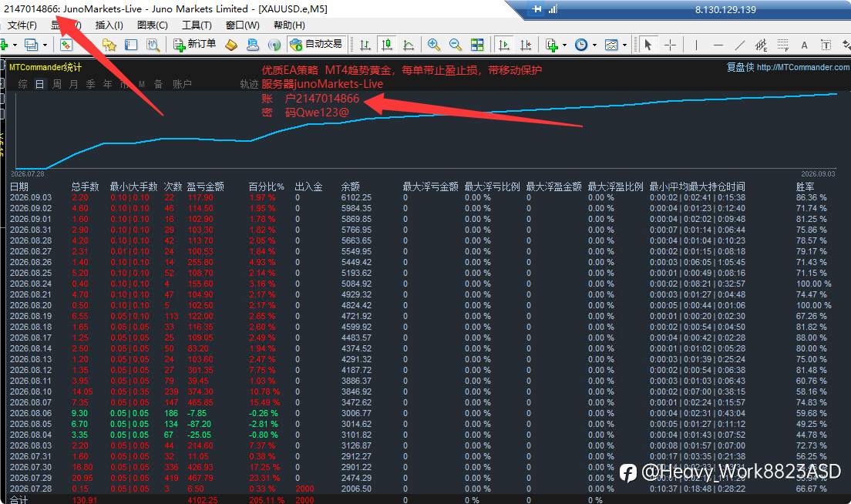Image resolution: width=851 pixels, height=504 pixels.
Task: Click the 新订单 new order button
Action: [195, 45]
